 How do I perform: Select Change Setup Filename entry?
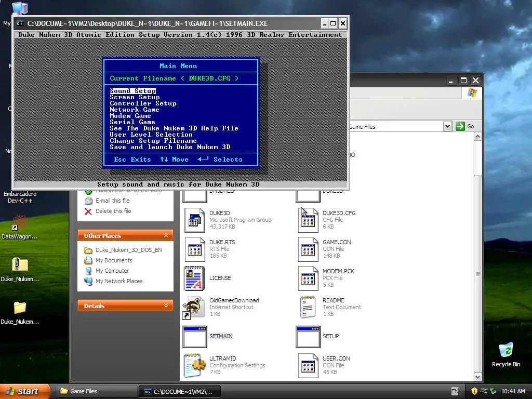click(x=153, y=141)
